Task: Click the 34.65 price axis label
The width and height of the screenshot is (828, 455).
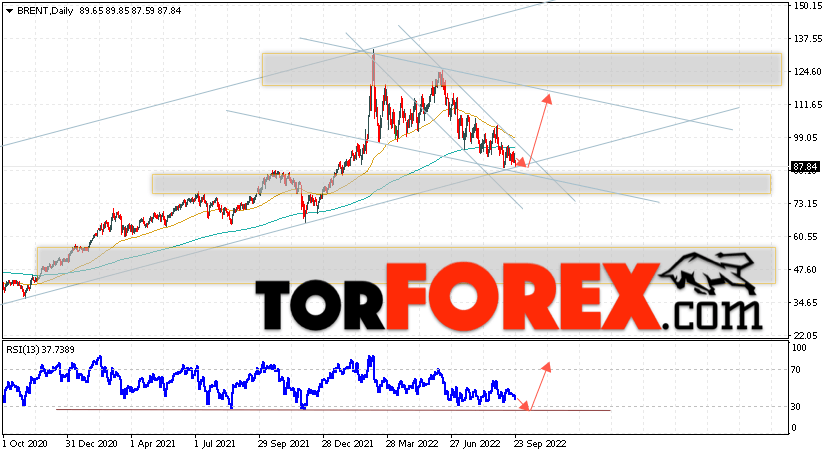Action: pos(806,302)
